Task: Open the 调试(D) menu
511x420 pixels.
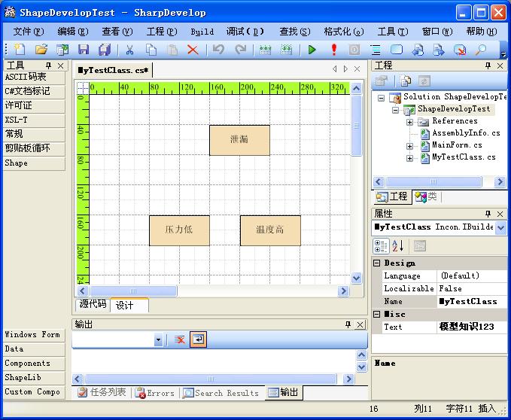Action: point(245,32)
